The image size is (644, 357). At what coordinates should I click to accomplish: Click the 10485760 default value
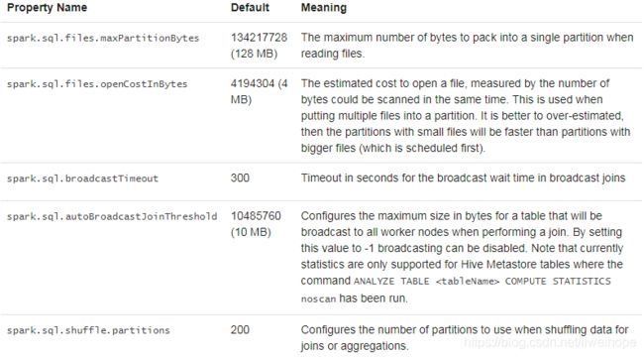click(256, 216)
